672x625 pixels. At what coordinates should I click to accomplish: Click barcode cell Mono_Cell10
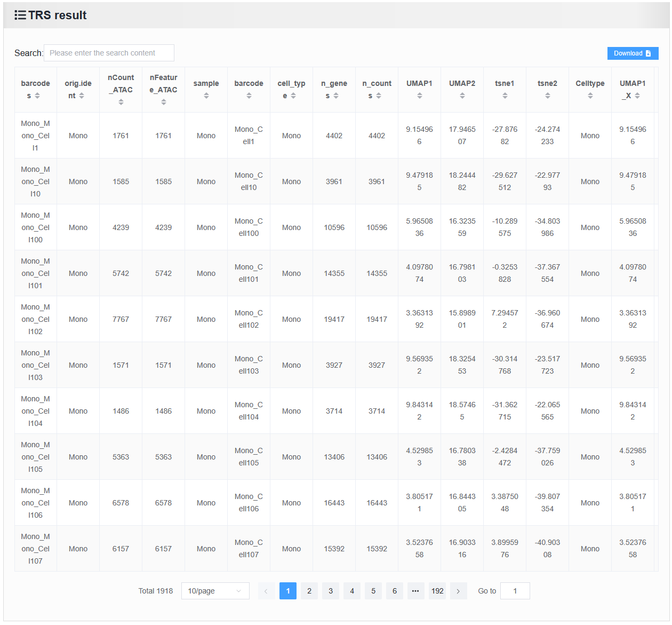tap(249, 181)
